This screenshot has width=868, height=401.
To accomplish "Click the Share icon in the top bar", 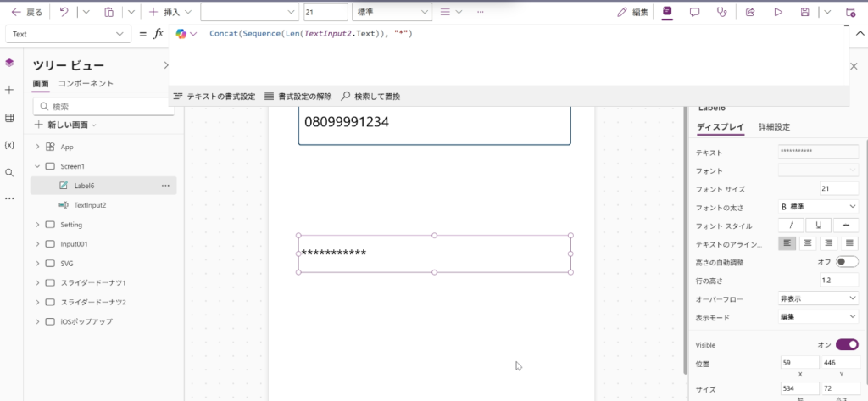I will coord(750,12).
